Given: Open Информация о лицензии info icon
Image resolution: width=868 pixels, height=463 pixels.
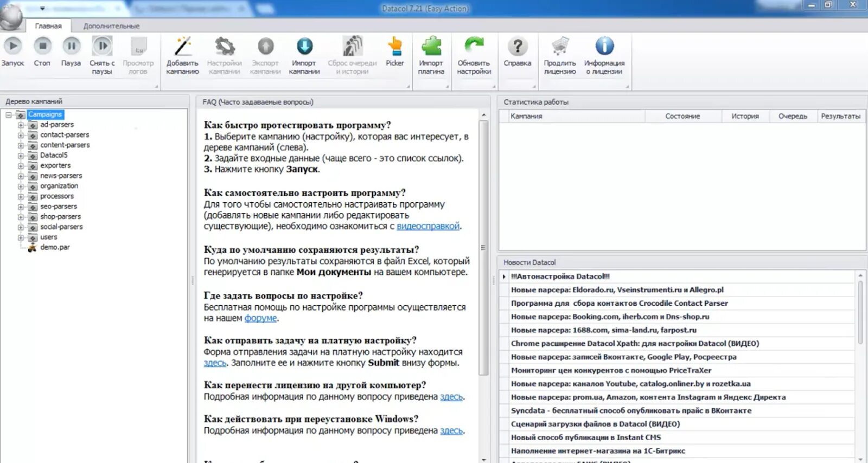Looking at the screenshot, I should tap(604, 46).
